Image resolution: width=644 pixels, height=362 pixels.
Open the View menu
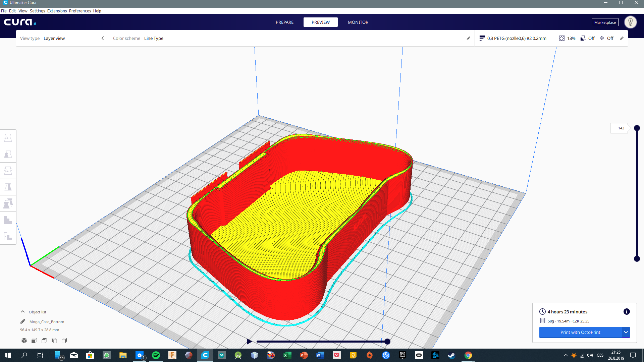pos(23,11)
